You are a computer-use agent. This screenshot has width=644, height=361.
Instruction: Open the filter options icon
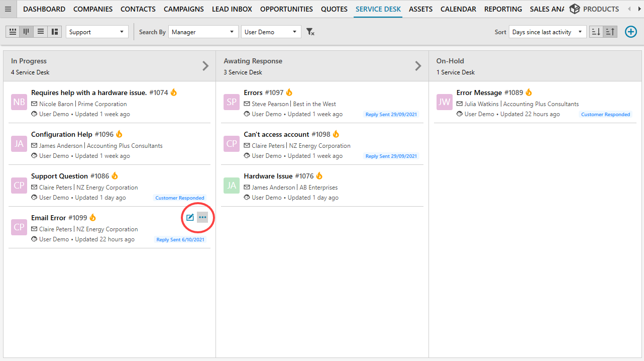[310, 32]
